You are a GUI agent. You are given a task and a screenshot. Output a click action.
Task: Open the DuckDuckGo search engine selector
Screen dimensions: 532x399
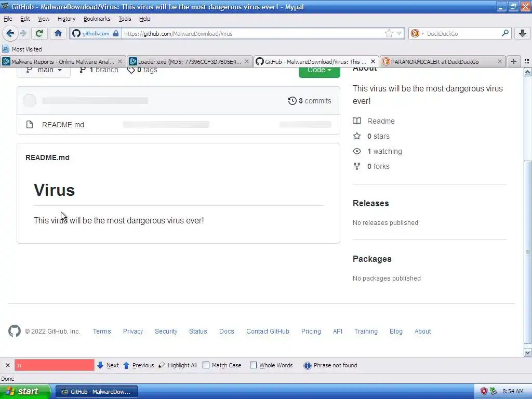click(x=417, y=33)
